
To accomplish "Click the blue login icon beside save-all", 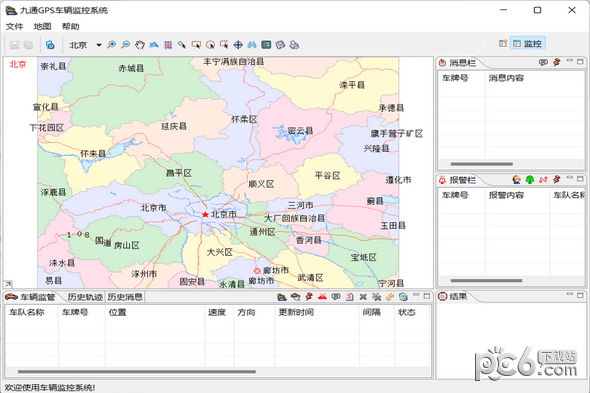I will point(50,45).
